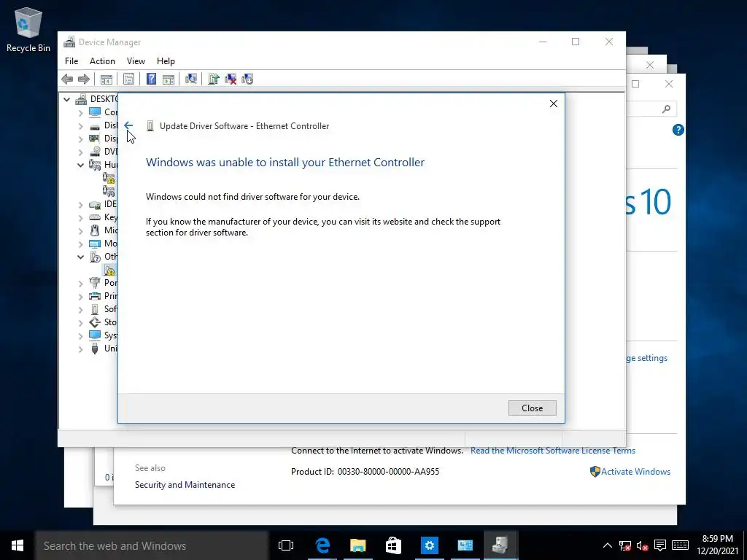Open the Recycle Bin desktop icon
Image resolution: width=747 pixels, height=560 pixels.
click(28, 30)
